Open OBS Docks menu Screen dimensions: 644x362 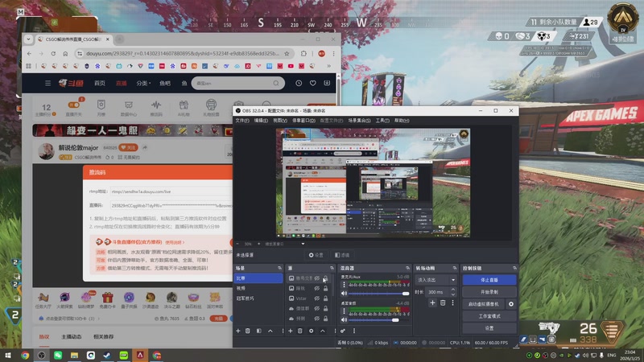tap(303, 120)
